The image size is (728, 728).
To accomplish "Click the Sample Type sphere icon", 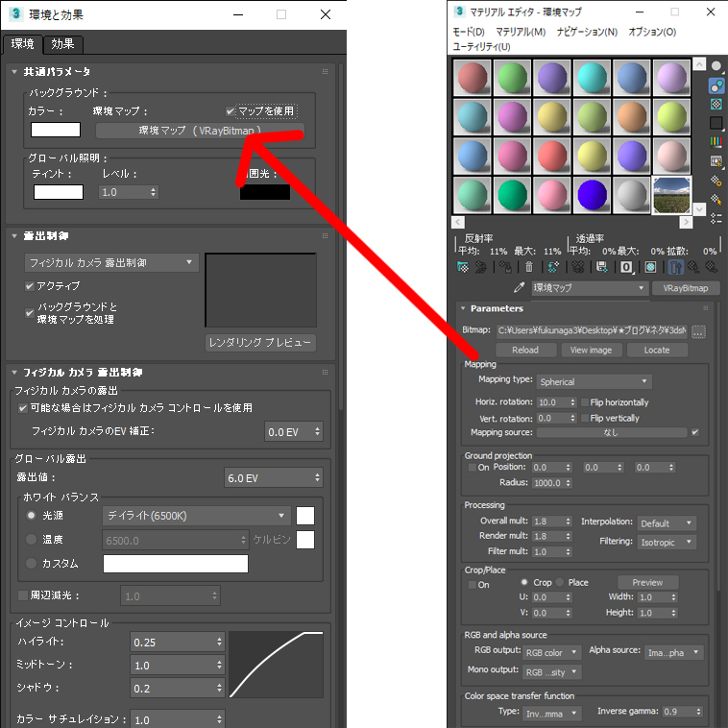I will tap(716, 66).
